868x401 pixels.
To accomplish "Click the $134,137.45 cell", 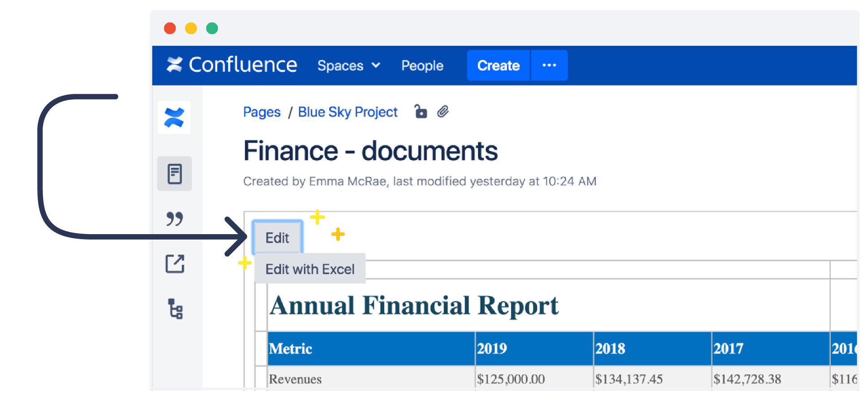I will click(629, 379).
